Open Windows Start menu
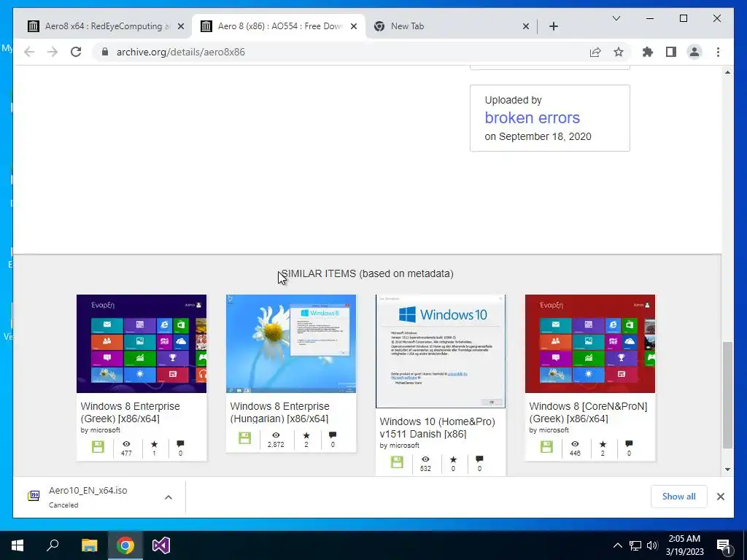 coord(18,545)
